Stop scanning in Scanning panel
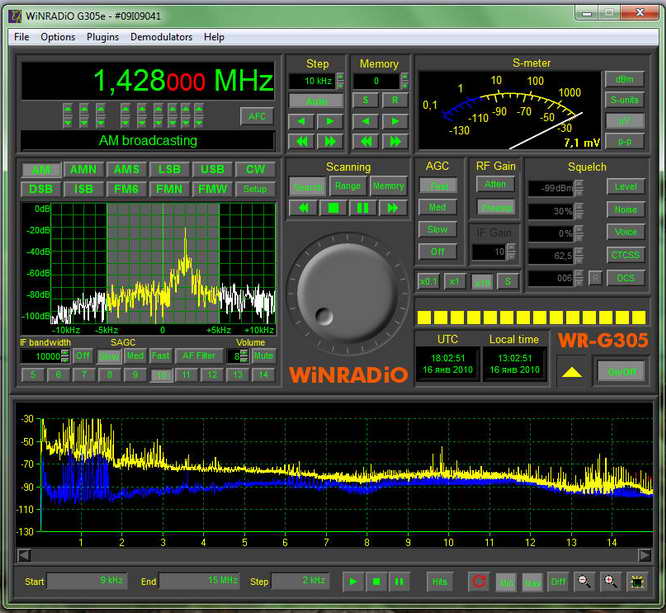 [333, 208]
